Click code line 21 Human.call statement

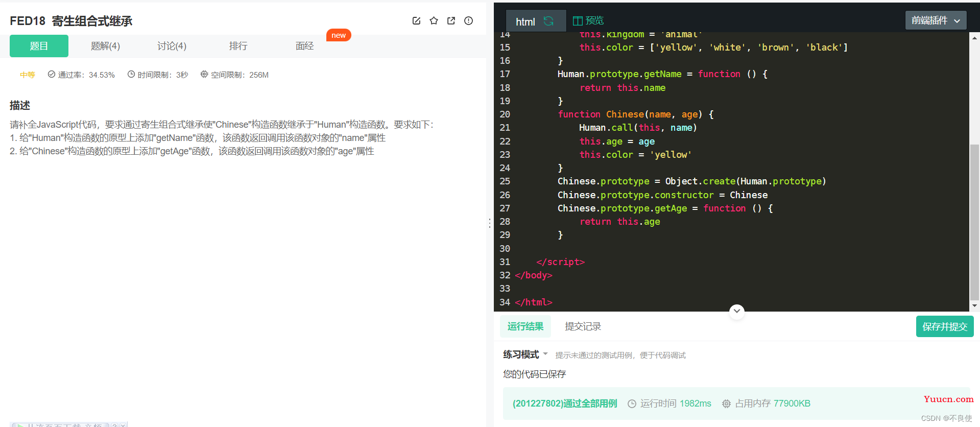(x=638, y=128)
